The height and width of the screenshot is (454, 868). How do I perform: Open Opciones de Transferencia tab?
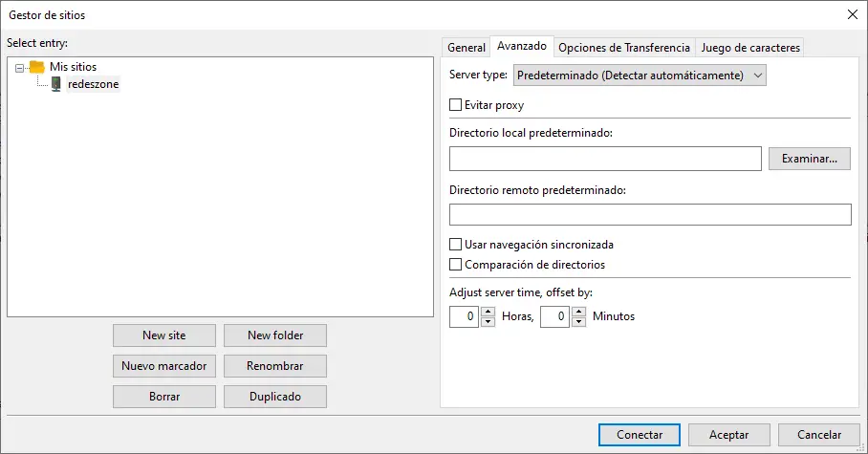tap(623, 47)
